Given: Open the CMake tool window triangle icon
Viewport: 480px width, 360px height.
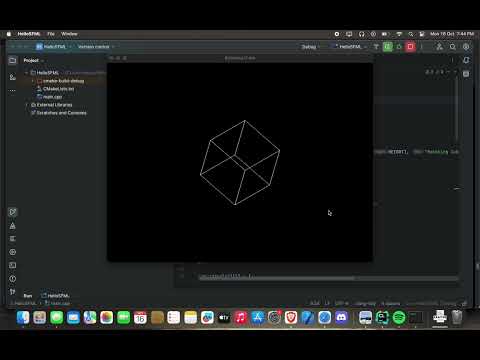Looking at the screenshot, I should click(x=13, y=226).
